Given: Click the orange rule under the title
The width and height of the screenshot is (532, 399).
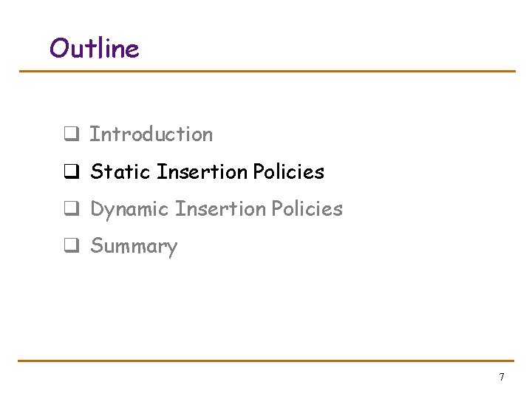Looking at the screenshot, I should point(266,72).
